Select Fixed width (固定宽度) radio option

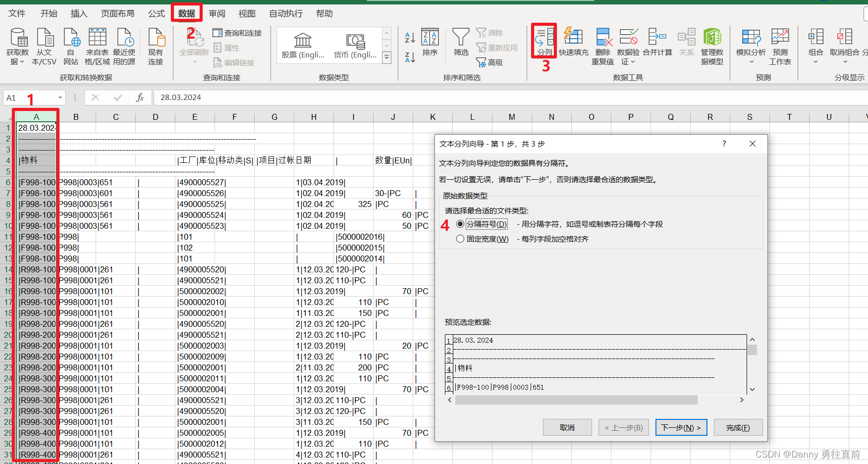(x=460, y=239)
